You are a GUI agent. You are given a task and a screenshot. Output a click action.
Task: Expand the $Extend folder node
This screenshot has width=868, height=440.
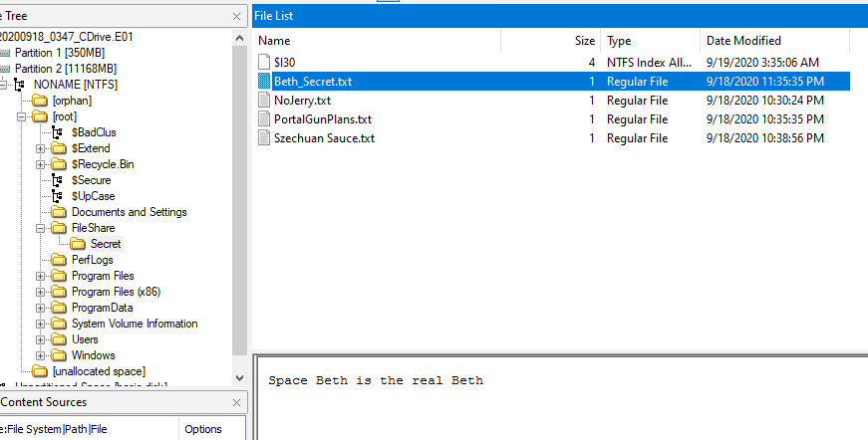click(x=41, y=148)
